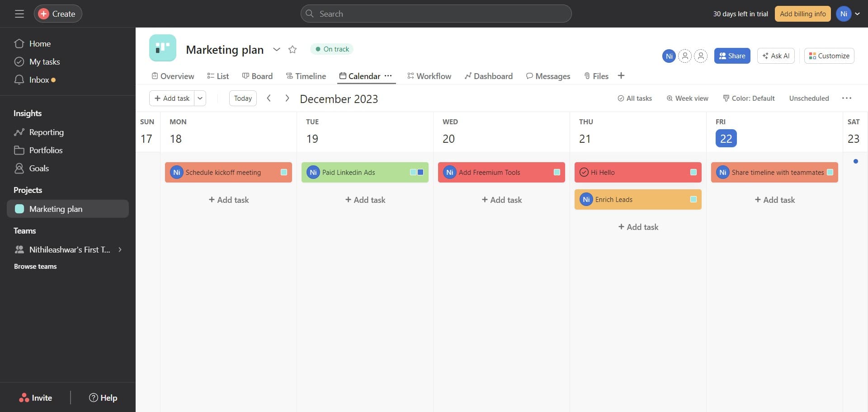Open Portfolios from the sidebar
This screenshot has width=868, height=412.
46,150
